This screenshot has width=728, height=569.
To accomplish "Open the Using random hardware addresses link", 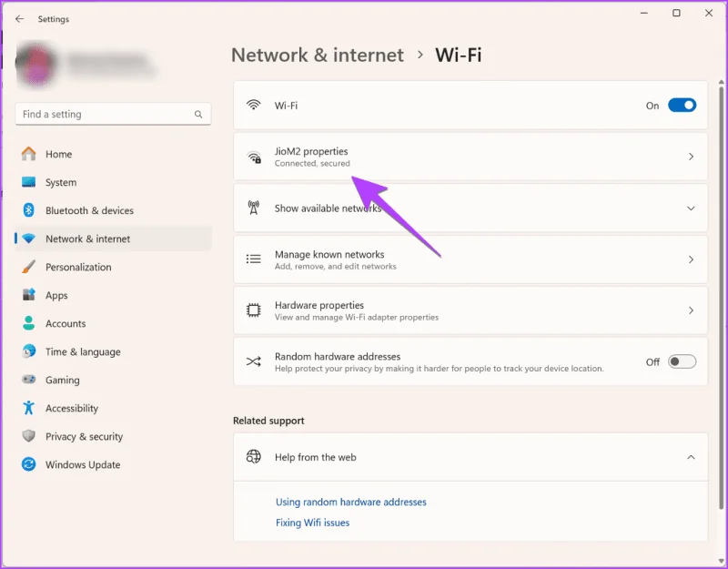I will [x=351, y=503].
